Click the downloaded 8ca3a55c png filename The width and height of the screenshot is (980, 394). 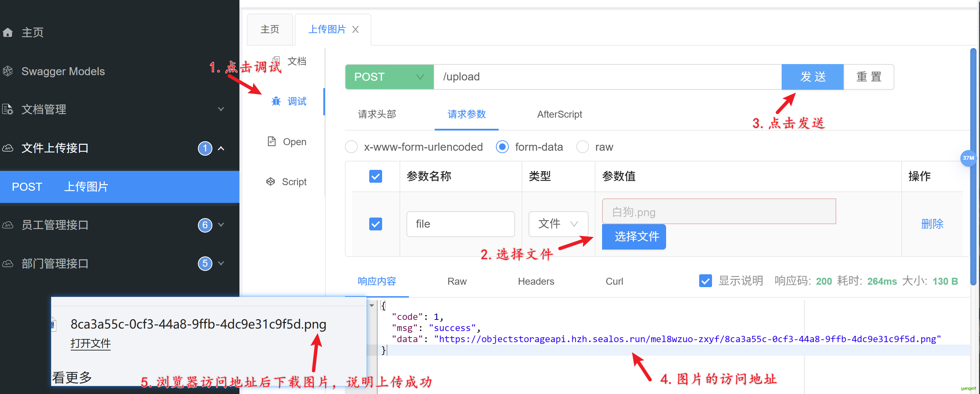(x=198, y=324)
